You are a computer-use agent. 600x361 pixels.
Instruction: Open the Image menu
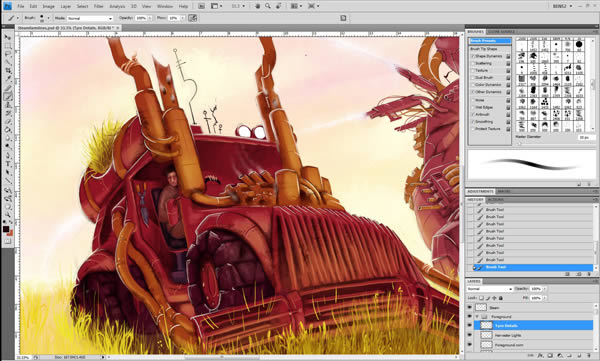point(48,7)
